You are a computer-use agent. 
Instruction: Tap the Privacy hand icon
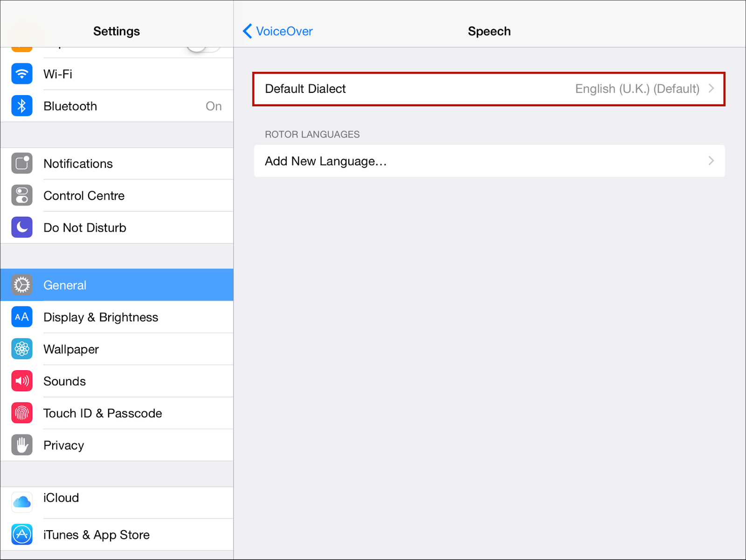pos(22,445)
